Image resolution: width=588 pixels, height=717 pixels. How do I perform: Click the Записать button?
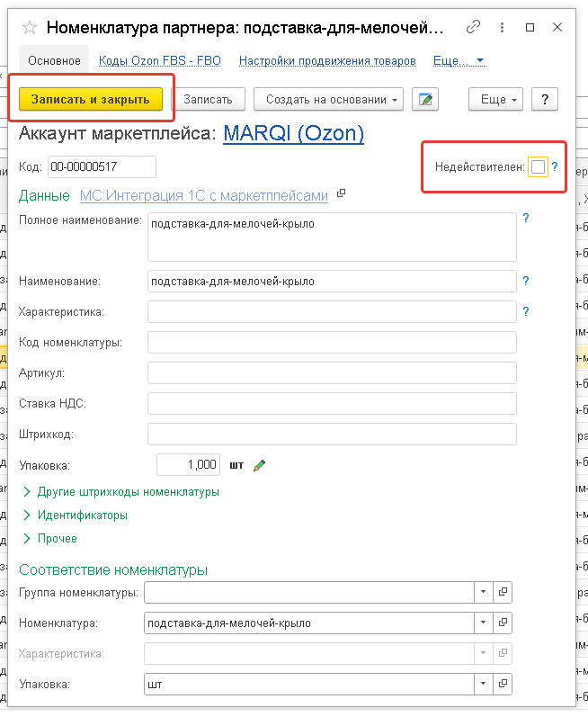pyautogui.click(x=208, y=99)
